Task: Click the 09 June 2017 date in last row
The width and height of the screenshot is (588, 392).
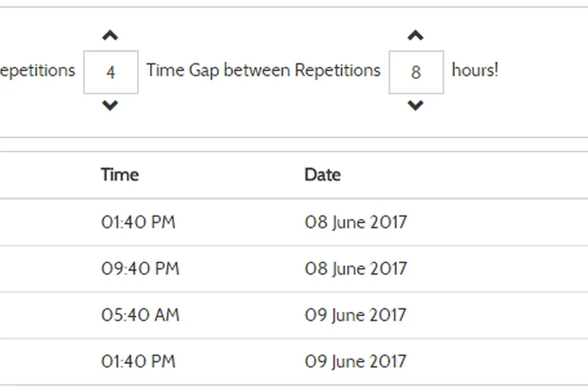Action: point(356,362)
